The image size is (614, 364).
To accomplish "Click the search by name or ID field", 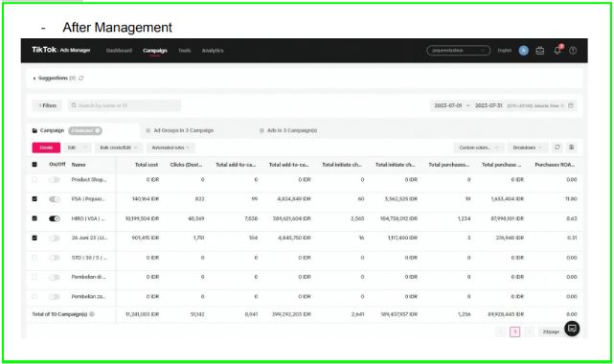I will (x=125, y=105).
